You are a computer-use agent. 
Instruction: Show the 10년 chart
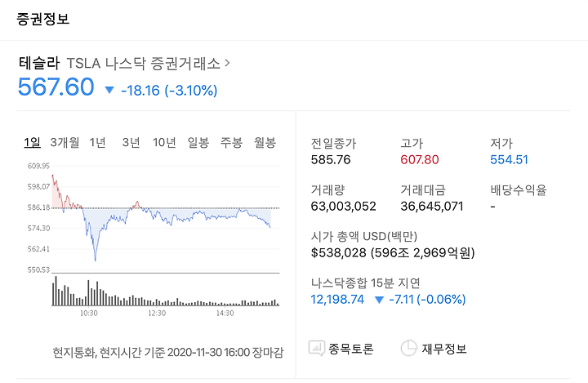(164, 142)
